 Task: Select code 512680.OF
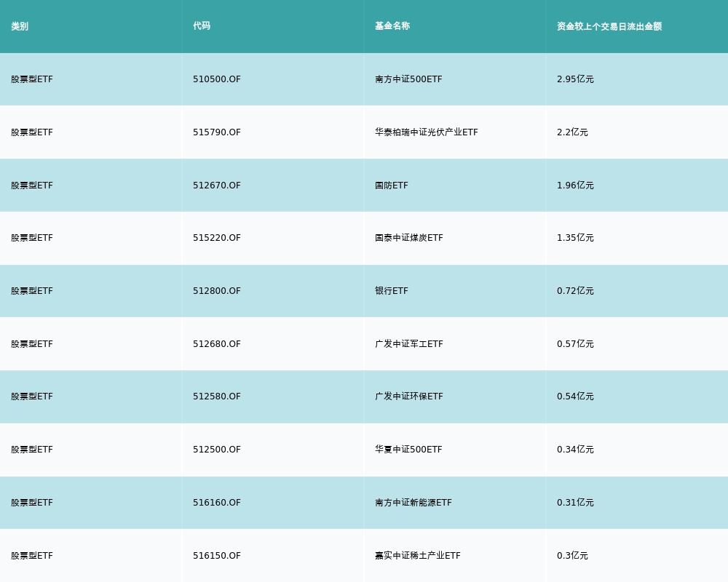217,344
